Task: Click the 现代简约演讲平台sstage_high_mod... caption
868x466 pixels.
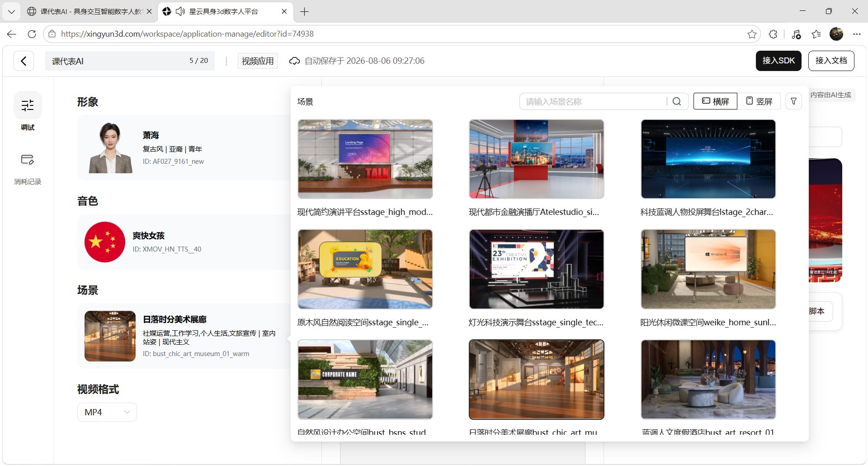Action: pos(365,212)
